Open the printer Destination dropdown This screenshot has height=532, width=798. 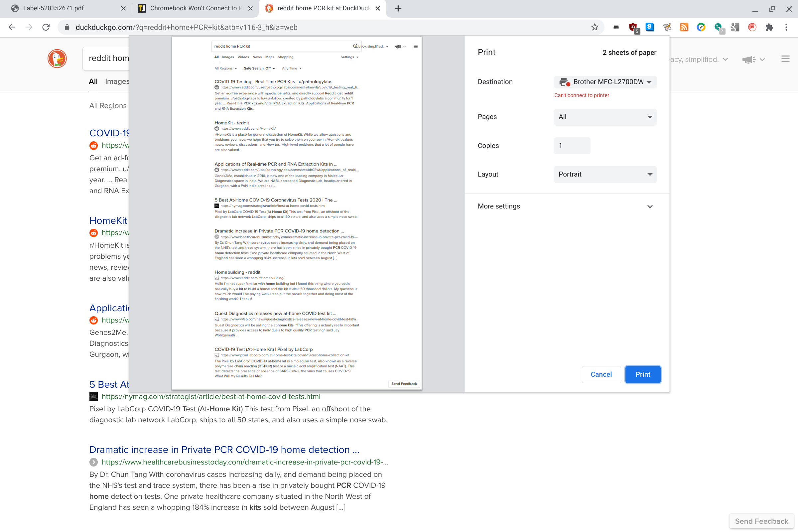pyautogui.click(x=605, y=82)
